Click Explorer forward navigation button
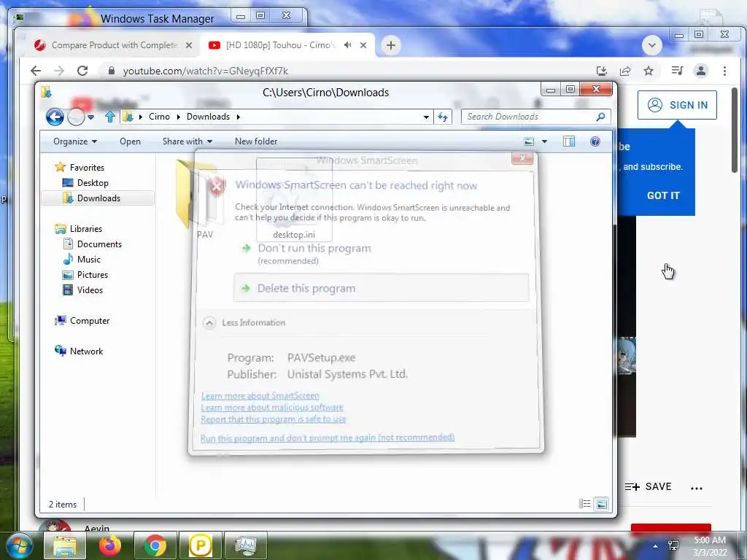This screenshot has width=747, height=560. point(76,117)
